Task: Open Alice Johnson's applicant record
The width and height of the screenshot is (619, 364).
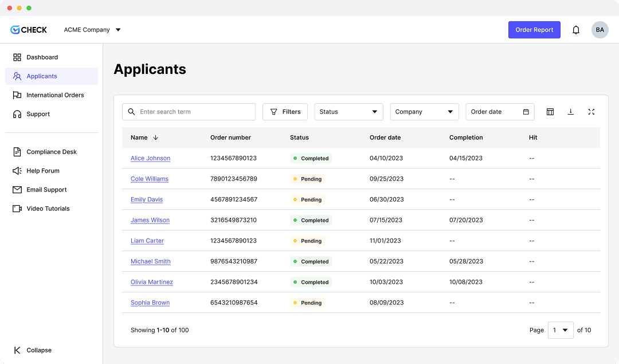Action: 150,158
